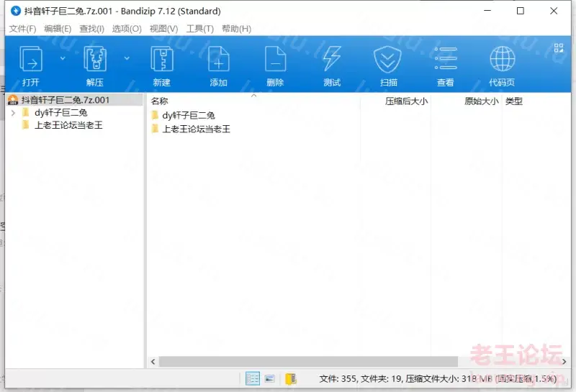Click the Scan (扫描) shield icon
Image resolution: width=576 pixels, height=392 pixels.
tap(388, 59)
